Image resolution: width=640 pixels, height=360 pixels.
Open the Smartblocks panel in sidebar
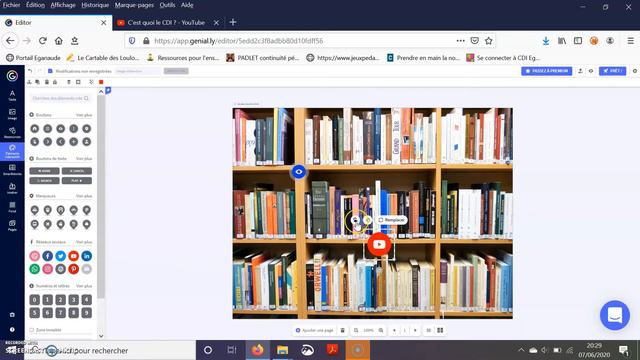coord(12,170)
